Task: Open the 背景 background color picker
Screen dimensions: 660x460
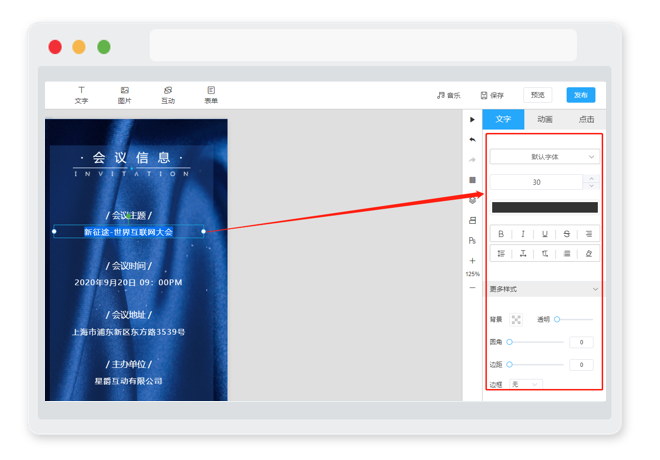Action: 516,319
